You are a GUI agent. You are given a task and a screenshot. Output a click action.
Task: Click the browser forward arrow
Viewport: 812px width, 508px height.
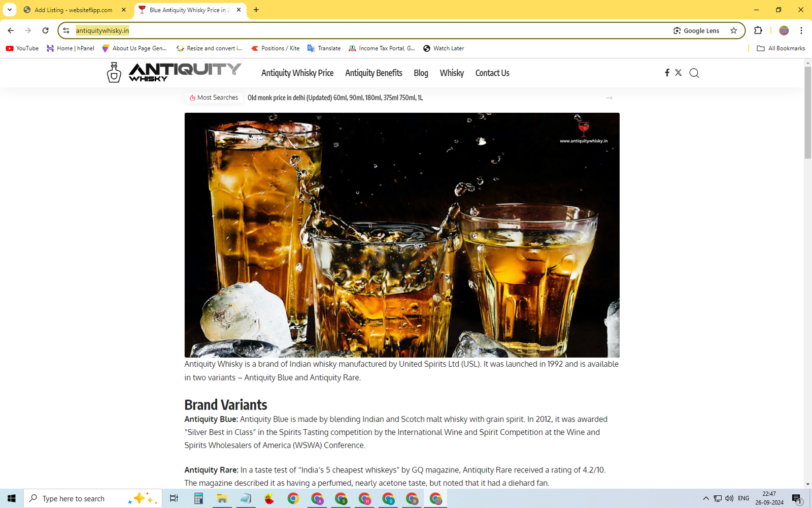(28, 30)
